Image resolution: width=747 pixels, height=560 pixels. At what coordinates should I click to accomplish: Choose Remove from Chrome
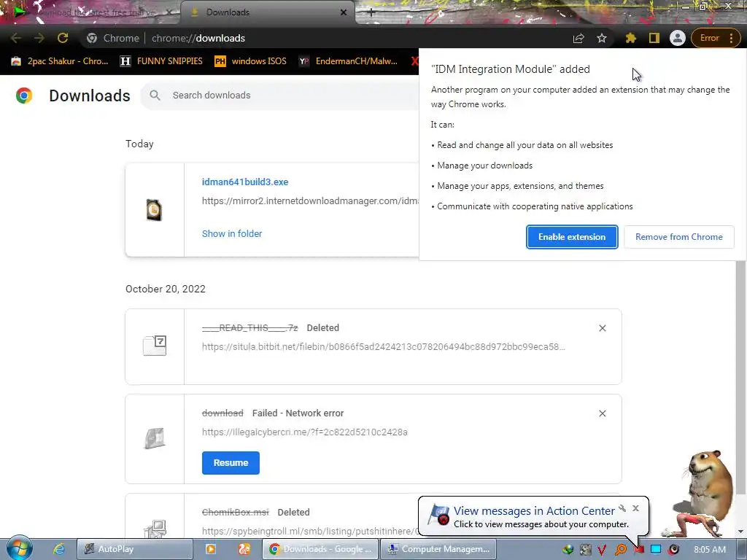click(x=679, y=237)
